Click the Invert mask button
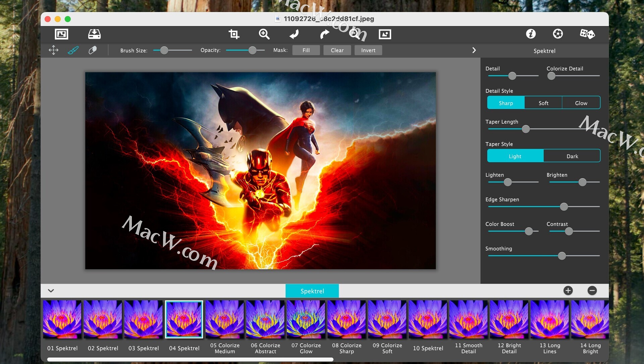The image size is (644, 364). (368, 50)
